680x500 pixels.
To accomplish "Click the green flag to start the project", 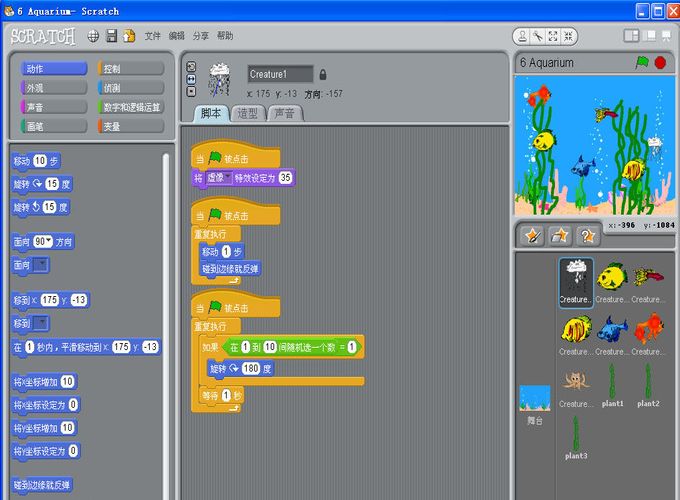I will (642, 62).
